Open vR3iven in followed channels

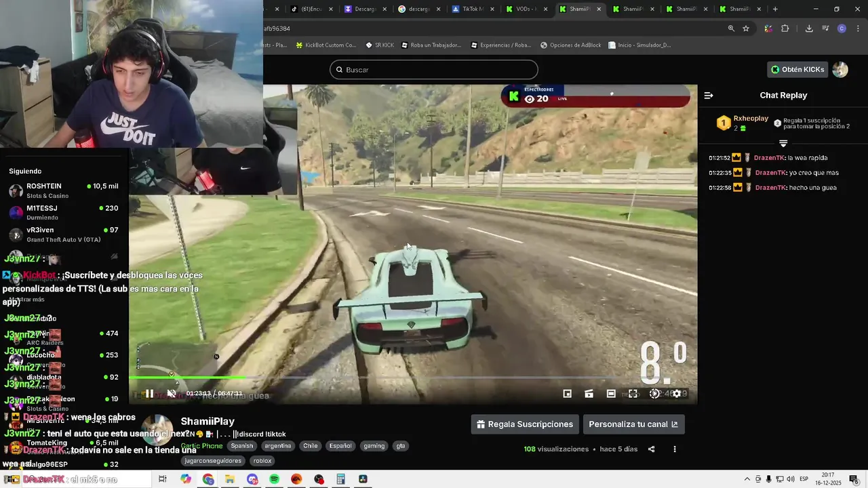[x=64, y=234]
